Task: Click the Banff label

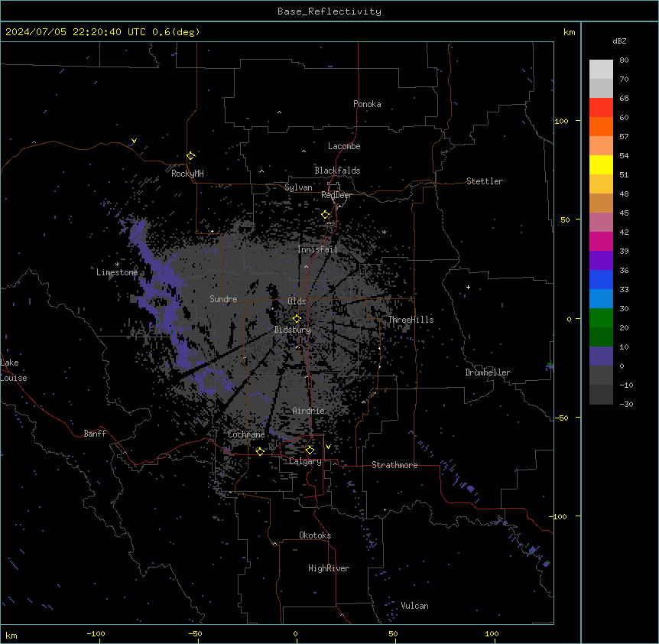Action: point(95,434)
